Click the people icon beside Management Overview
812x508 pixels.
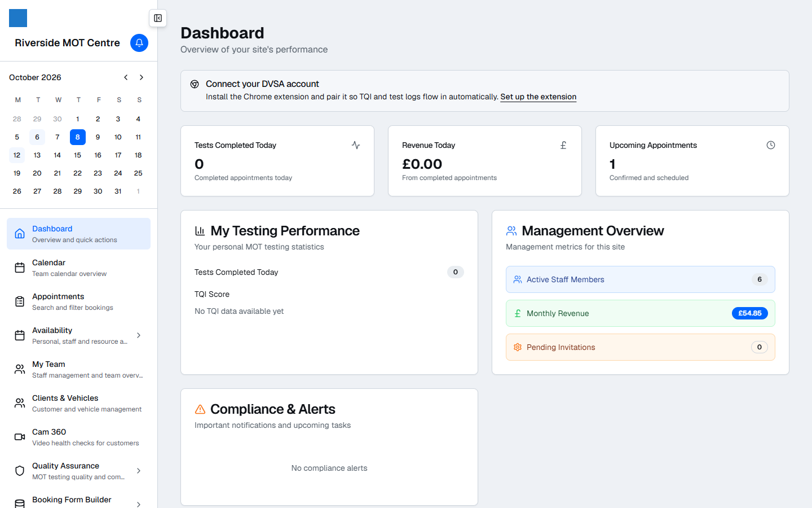pos(511,231)
